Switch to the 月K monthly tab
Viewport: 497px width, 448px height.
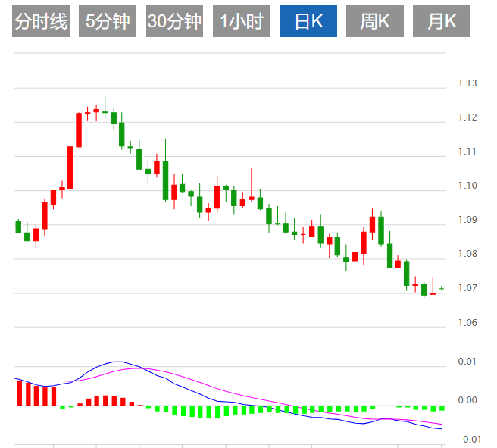tap(442, 21)
